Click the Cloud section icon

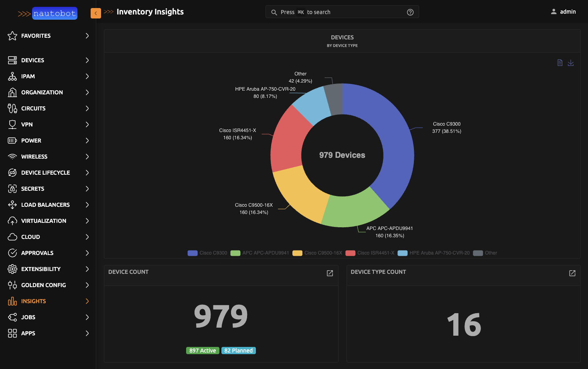[12, 237]
